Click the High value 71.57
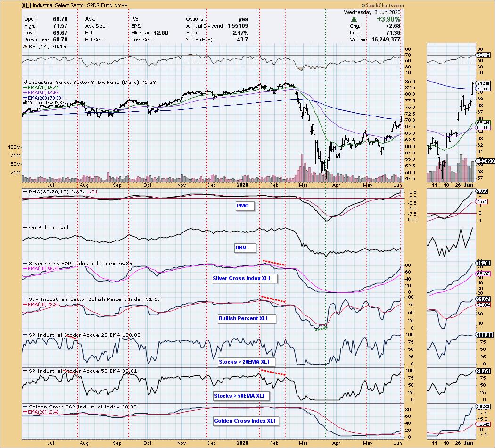 coord(60,26)
